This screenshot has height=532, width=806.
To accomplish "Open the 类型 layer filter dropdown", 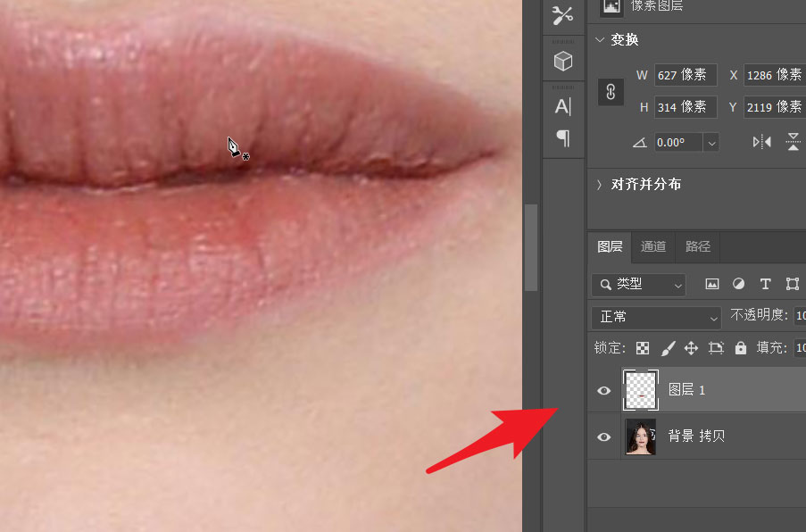I will pyautogui.click(x=638, y=284).
